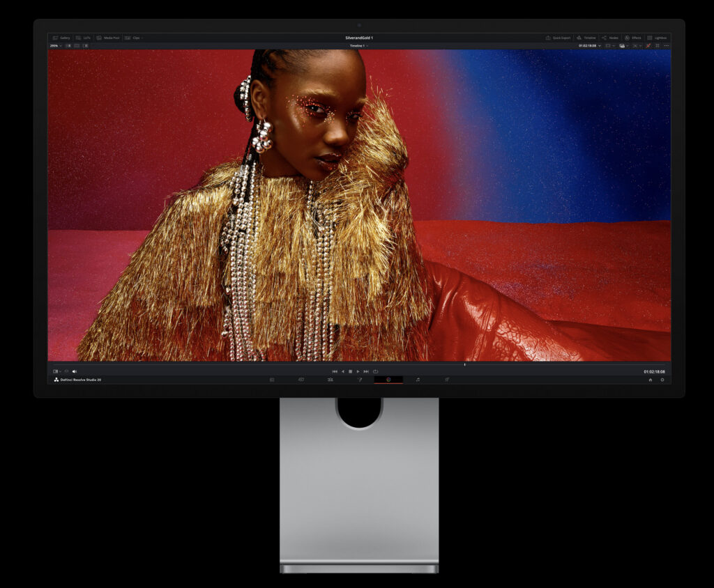Viewport: 714px width, 588px height.
Task: Go to the Deliver page
Action: coord(447,381)
